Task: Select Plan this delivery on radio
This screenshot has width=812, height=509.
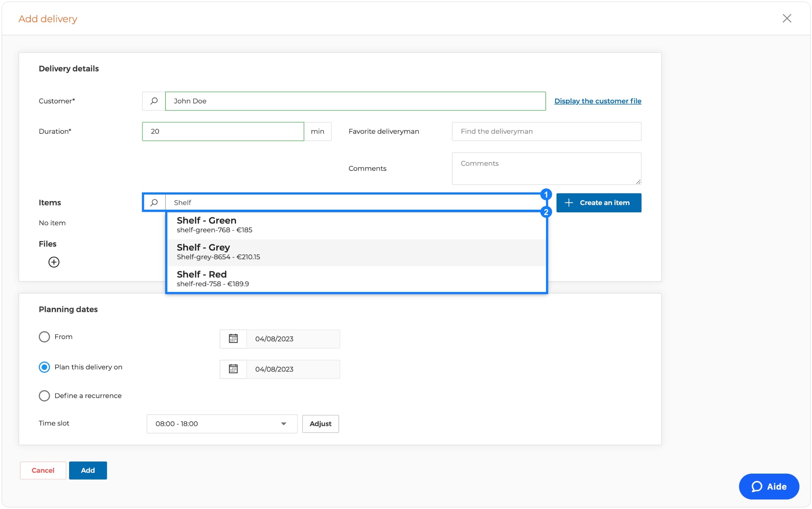Action: click(44, 367)
